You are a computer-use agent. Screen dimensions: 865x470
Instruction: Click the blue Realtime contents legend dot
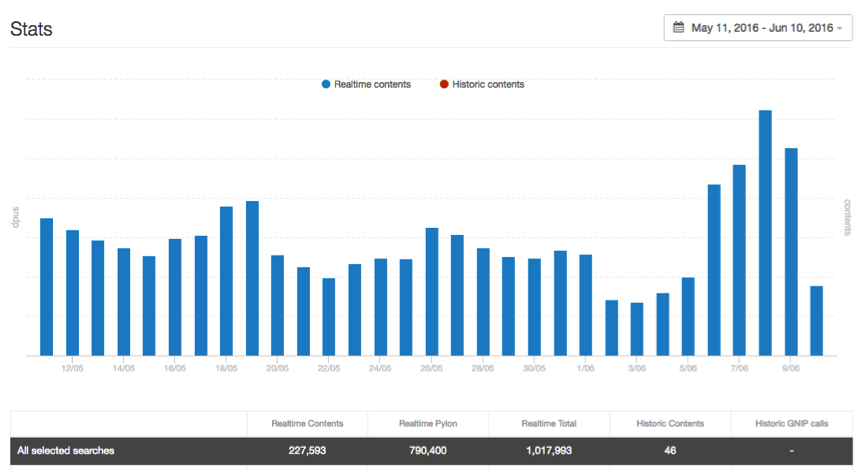point(326,85)
